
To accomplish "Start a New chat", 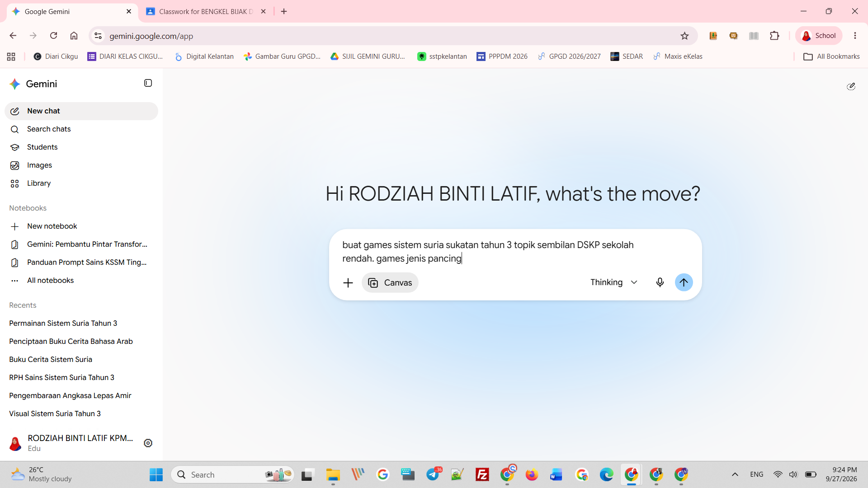I will click(x=81, y=111).
